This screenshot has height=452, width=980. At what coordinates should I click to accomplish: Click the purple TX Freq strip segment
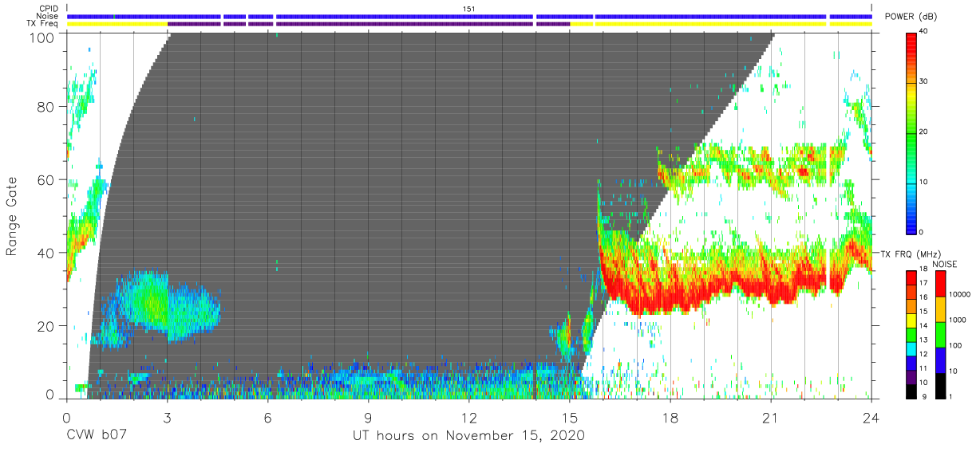tap(369, 24)
